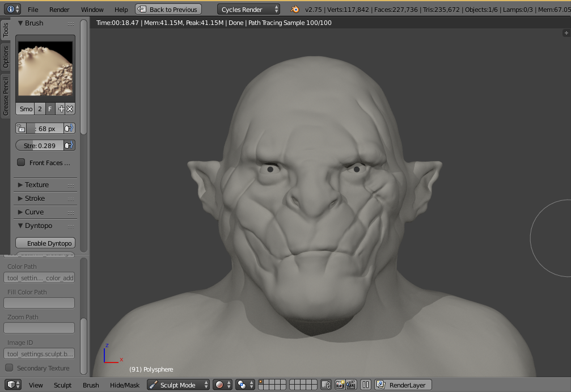The image size is (571, 392).
Task: Open the Sculpt Mode selector dropdown
Action: pos(178,385)
